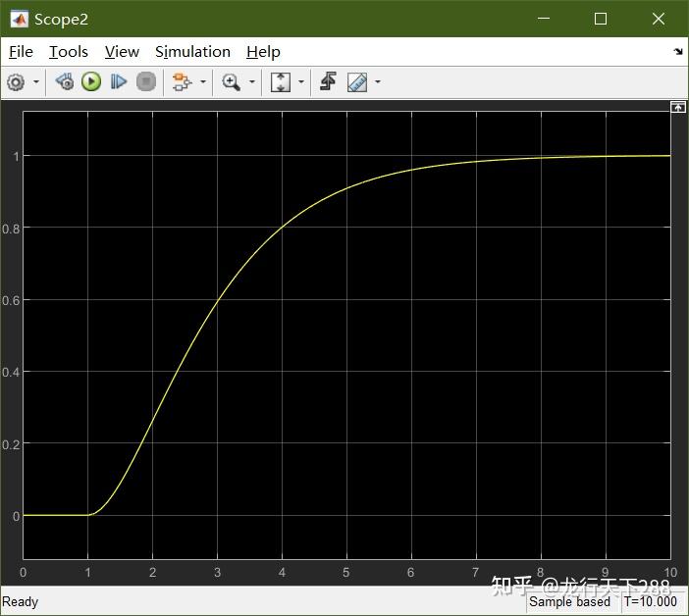Viewport: 689px width, 616px height.
Task: Highlight Simulink block icon
Action: click(x=182, y=82)
